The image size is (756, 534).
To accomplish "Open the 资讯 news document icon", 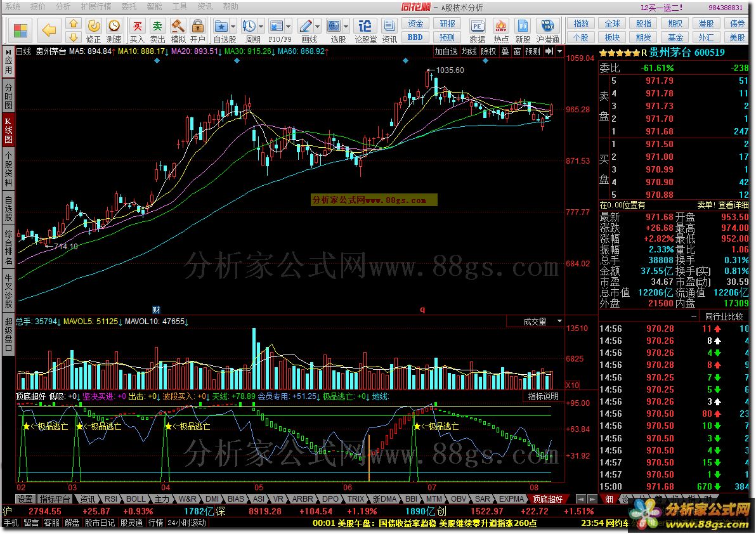I will coord(389,31).
